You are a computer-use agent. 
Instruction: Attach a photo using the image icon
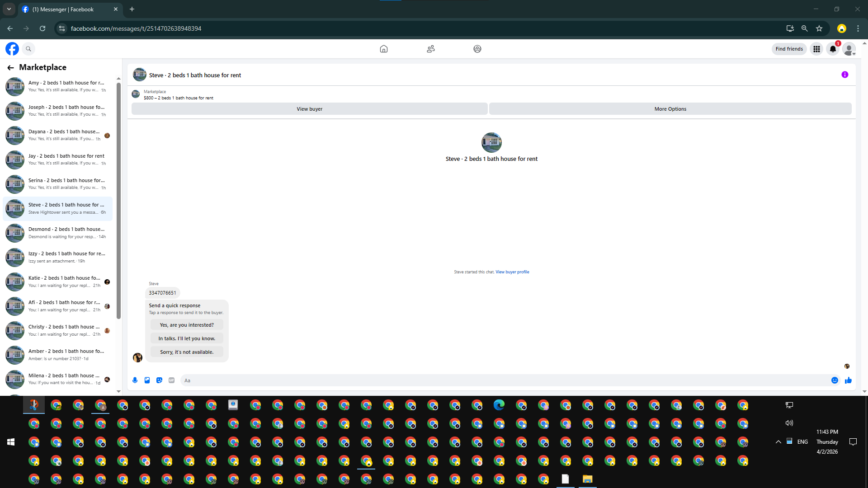click(x=147, y=380)
